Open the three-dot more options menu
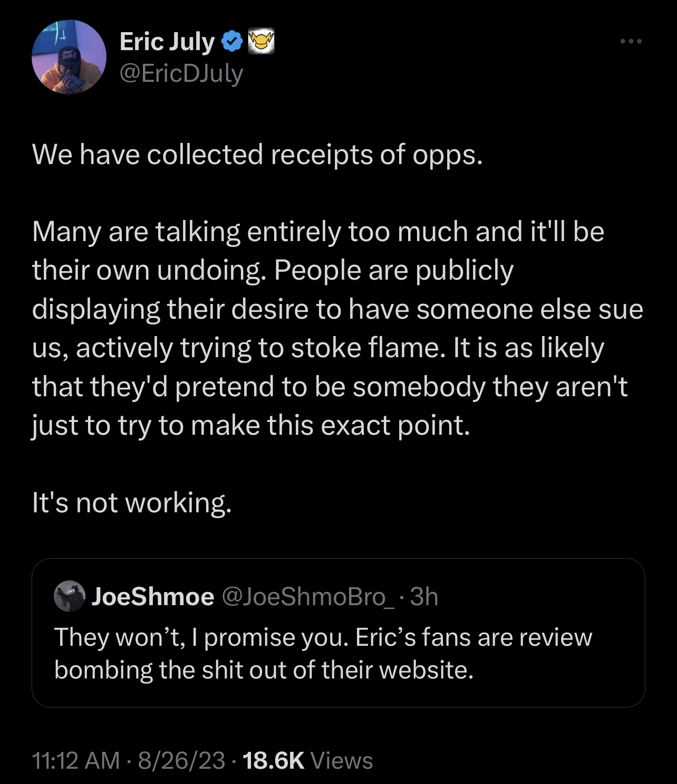The height and width of the screenshot is (784, 677). tap(631, 41)
